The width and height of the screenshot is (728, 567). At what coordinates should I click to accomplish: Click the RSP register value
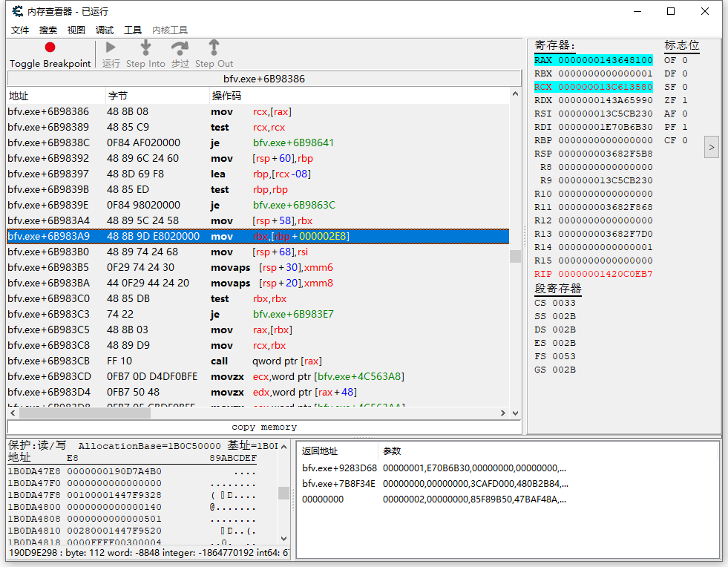tap(606, 154)
